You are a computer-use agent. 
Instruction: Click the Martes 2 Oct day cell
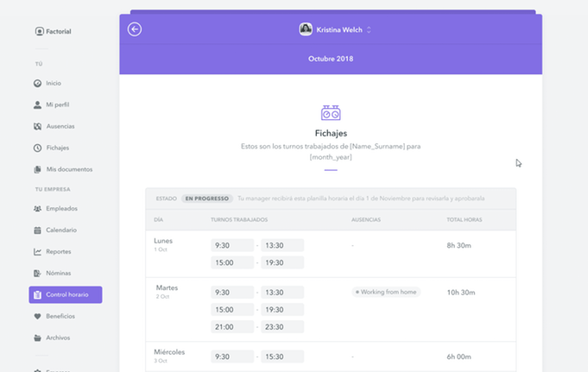point(167,292)
